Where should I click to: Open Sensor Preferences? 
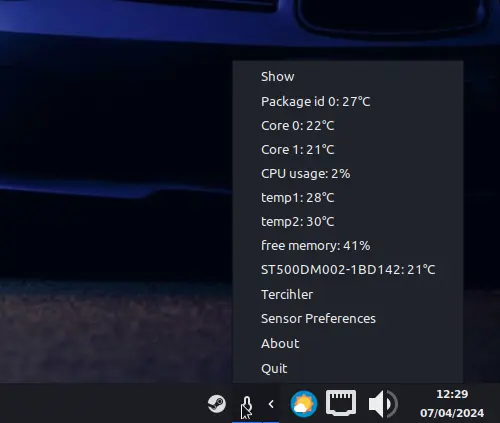point(348,319)
